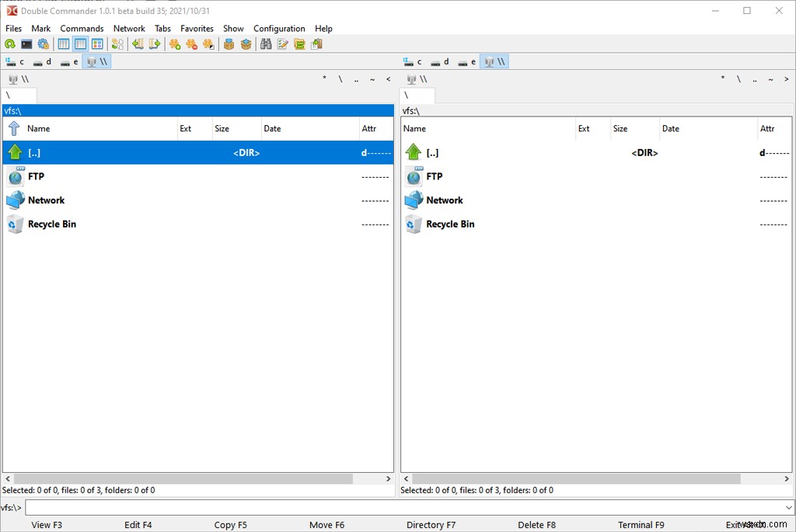Click the Delete F8 button
The image size is (796, 532).
point(536,525)
